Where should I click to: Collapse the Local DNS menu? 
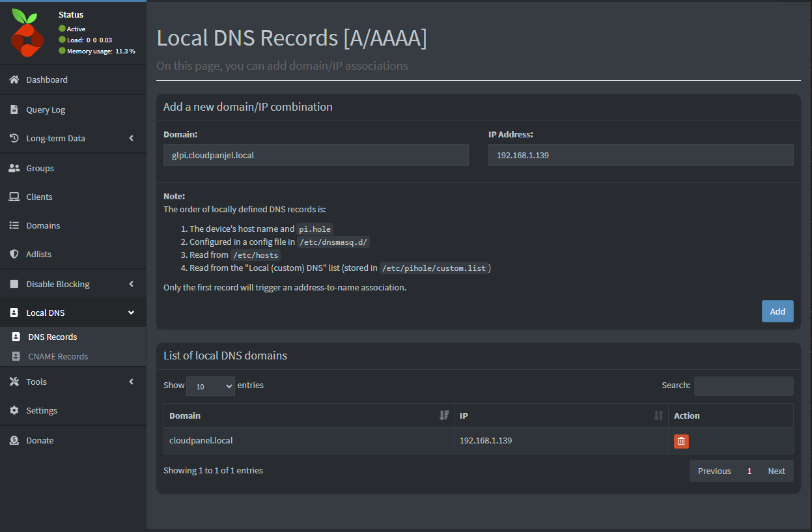coord(73,313)
